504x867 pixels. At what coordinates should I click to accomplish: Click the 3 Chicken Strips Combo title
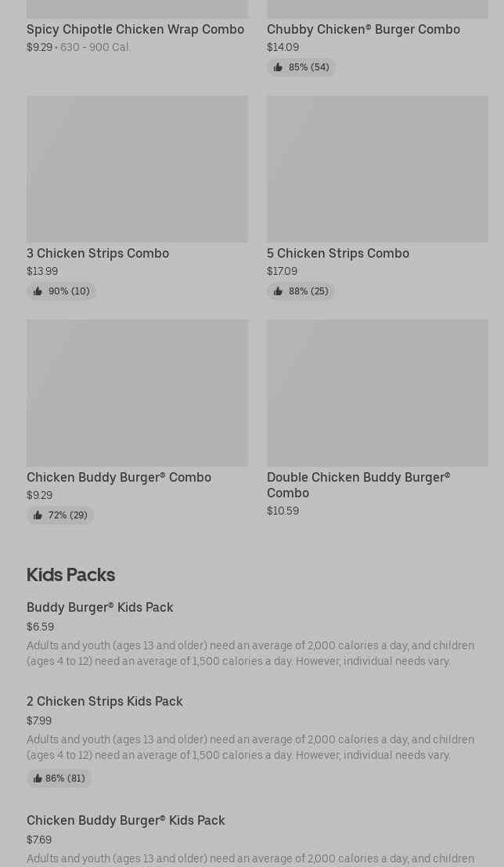click(x=98, y=254)
